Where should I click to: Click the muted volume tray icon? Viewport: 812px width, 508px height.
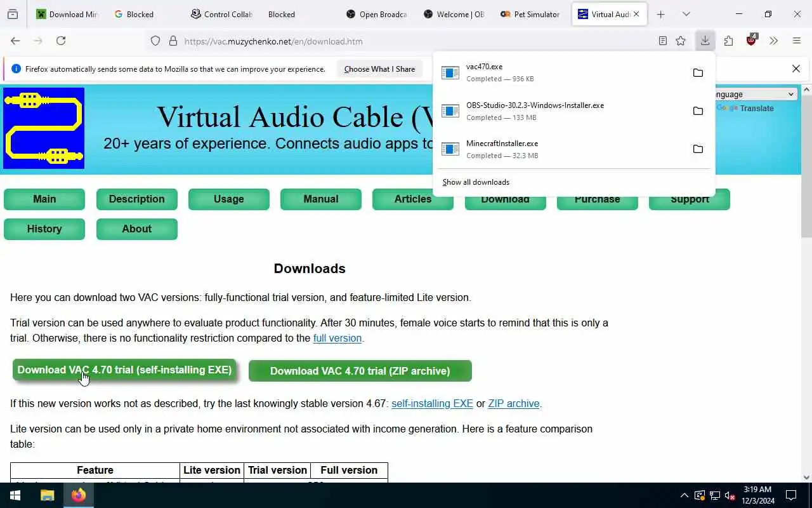[730, 495]
